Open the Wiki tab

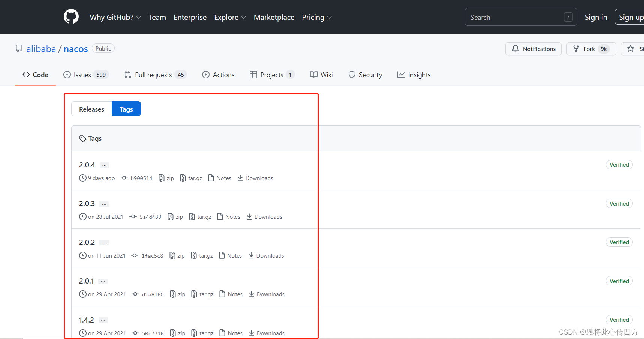coord(321,75)
